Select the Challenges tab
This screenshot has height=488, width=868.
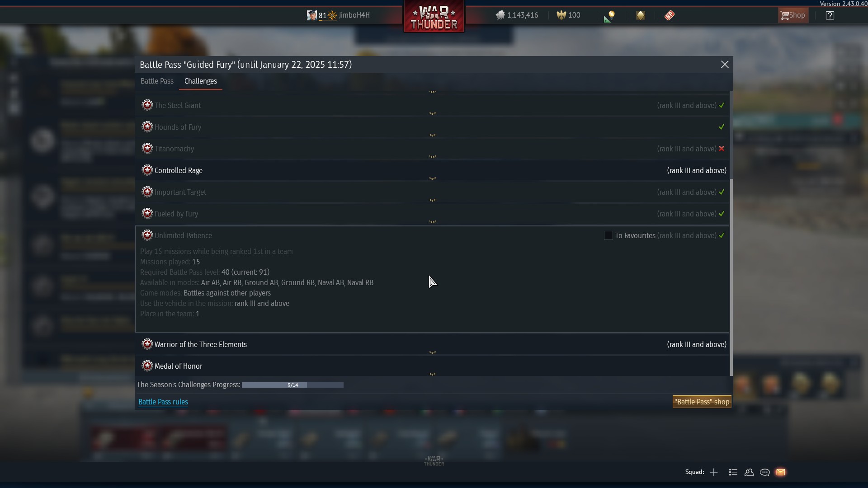[201, 81]
